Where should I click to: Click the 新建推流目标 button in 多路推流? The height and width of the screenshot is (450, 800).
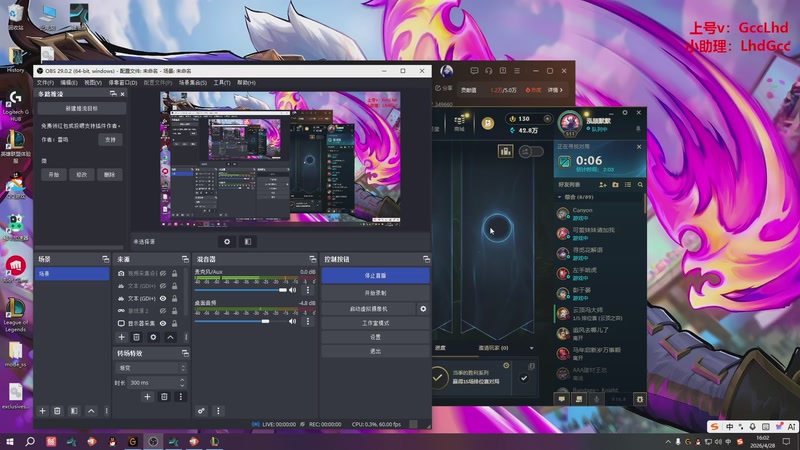point(82,109)
